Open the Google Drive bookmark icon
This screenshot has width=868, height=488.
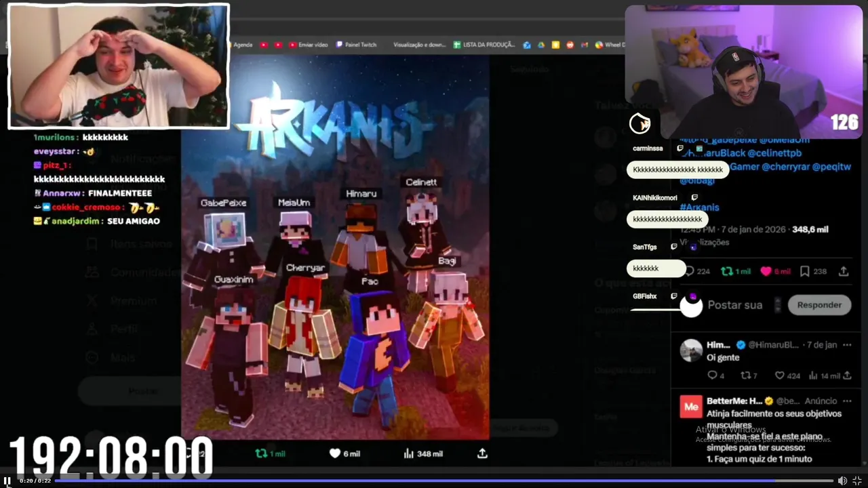(541, 45)
